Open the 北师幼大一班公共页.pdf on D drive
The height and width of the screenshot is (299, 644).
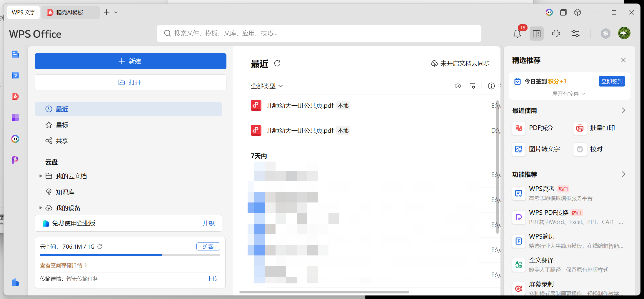tap(373, 130)
